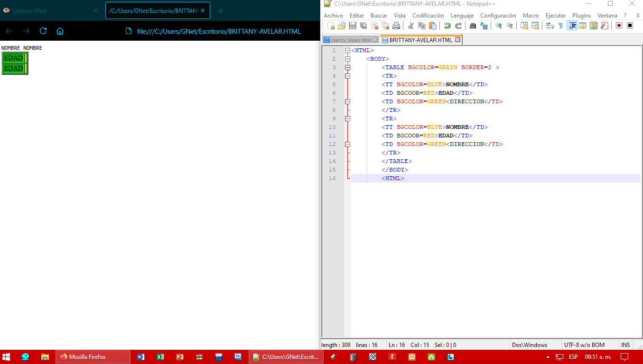643x364 pixels.
Task: Click the Zoom In magnifier icon
Action: pos(498,26)
